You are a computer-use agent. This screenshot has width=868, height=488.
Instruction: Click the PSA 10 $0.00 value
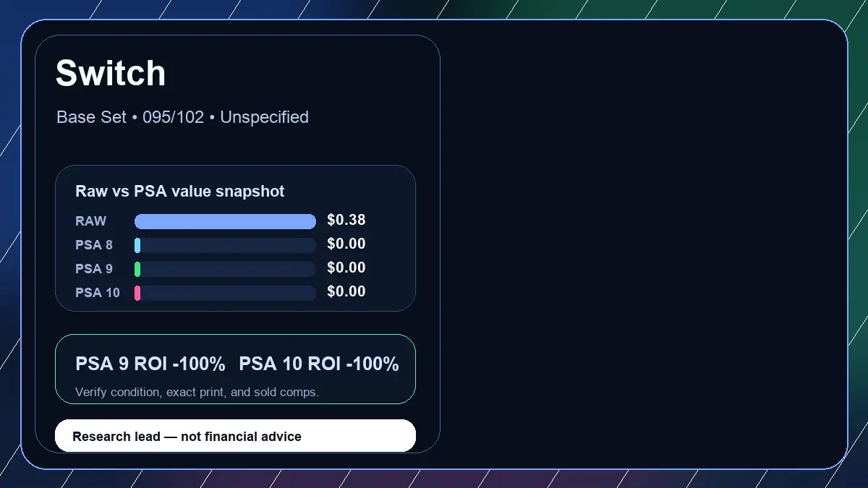point(346,292)
